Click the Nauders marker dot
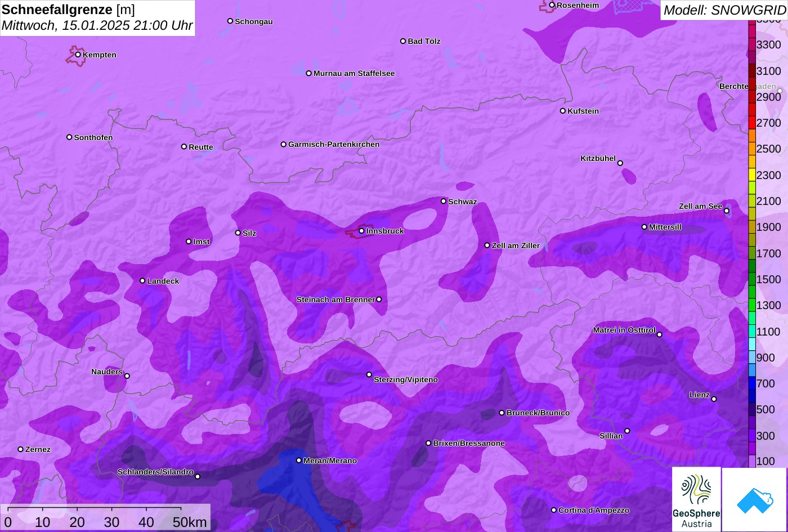 coord(127,376)
